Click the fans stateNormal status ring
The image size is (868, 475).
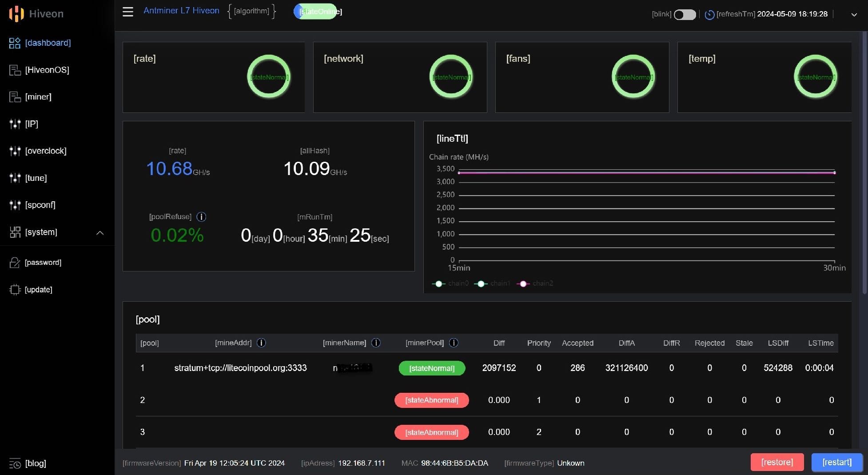coord(633,76)
